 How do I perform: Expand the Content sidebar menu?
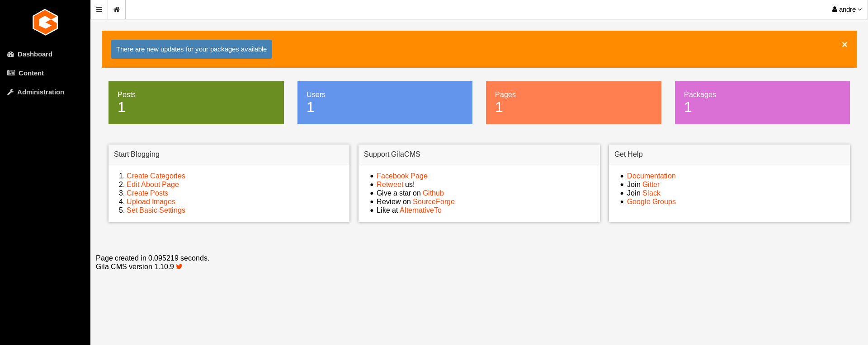tap(31, 73)
